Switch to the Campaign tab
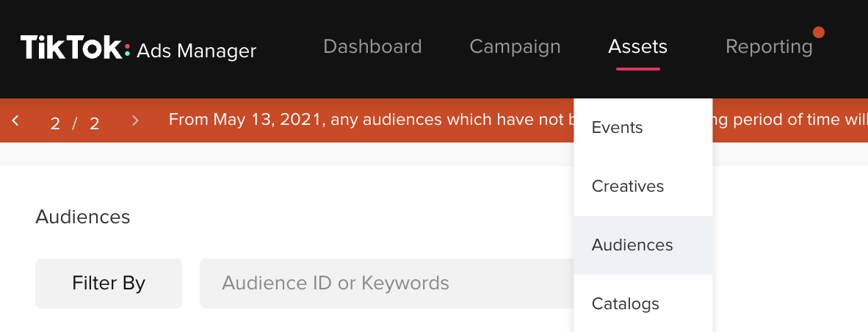This screenshot has height=332, width=868. [x=515, y=47]
